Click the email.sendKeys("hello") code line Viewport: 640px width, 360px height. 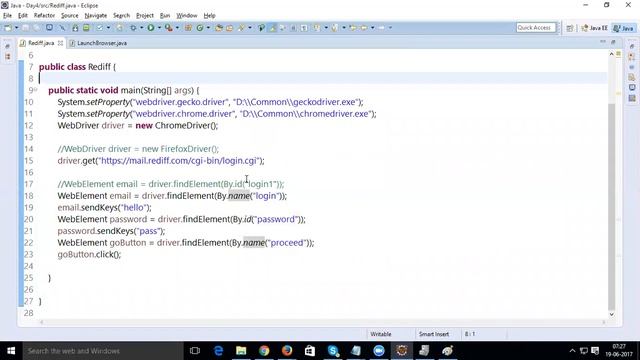[x=104, y=207]
